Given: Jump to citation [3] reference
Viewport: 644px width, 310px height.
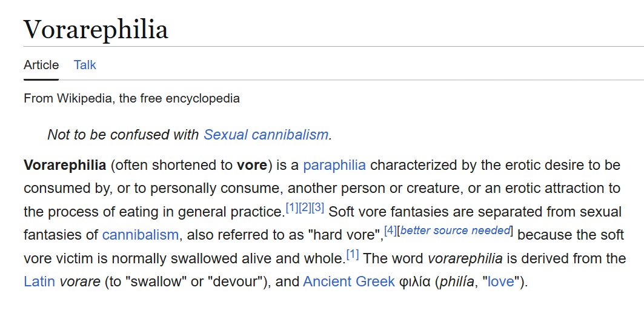Looking at the screenshot, I should (x=317, y=208).
